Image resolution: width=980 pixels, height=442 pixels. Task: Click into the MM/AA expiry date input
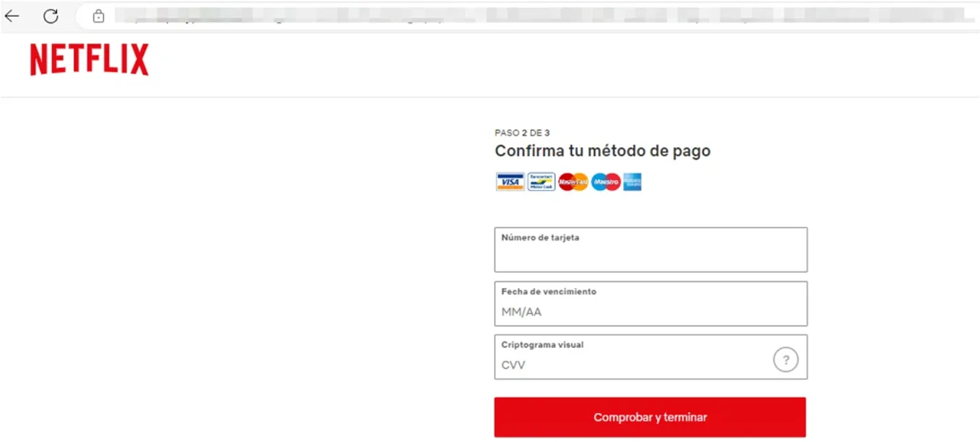tap(651, 303)
